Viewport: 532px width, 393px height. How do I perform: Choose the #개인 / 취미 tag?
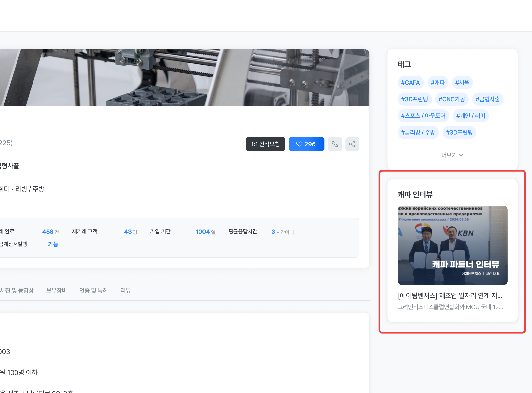(x=471, y=116)
